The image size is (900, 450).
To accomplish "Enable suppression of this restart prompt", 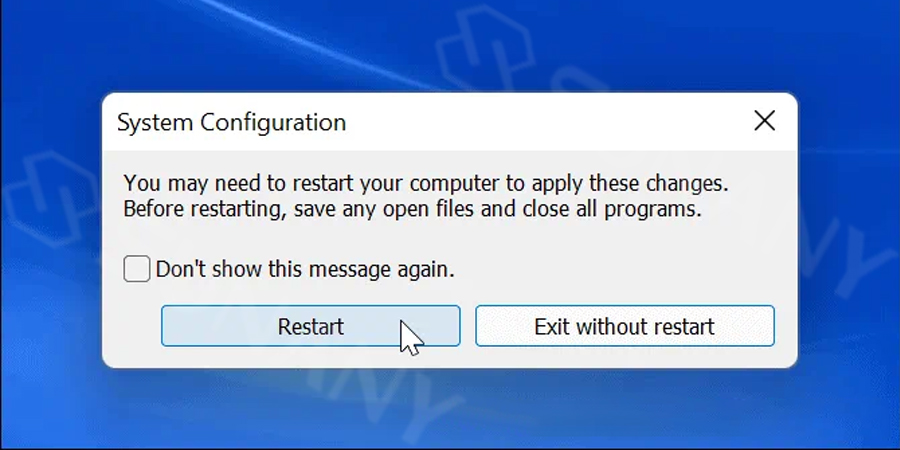I will click(x=137, y=269).
